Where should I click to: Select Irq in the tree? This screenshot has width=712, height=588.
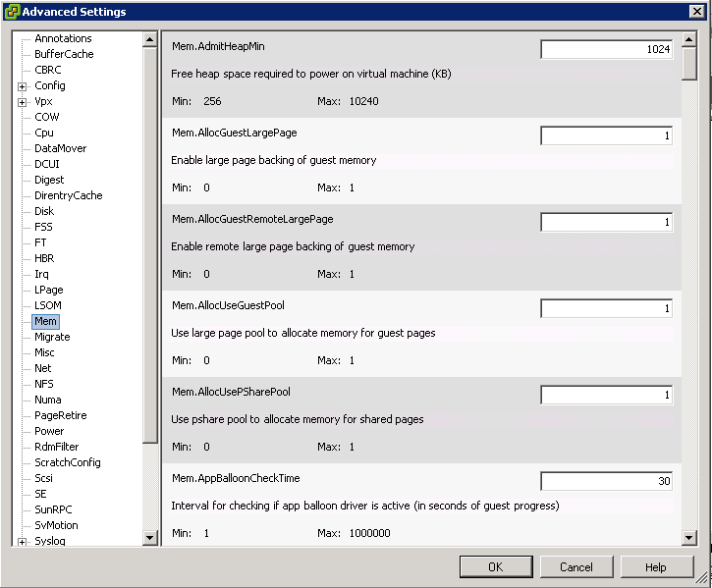[41, 274]
